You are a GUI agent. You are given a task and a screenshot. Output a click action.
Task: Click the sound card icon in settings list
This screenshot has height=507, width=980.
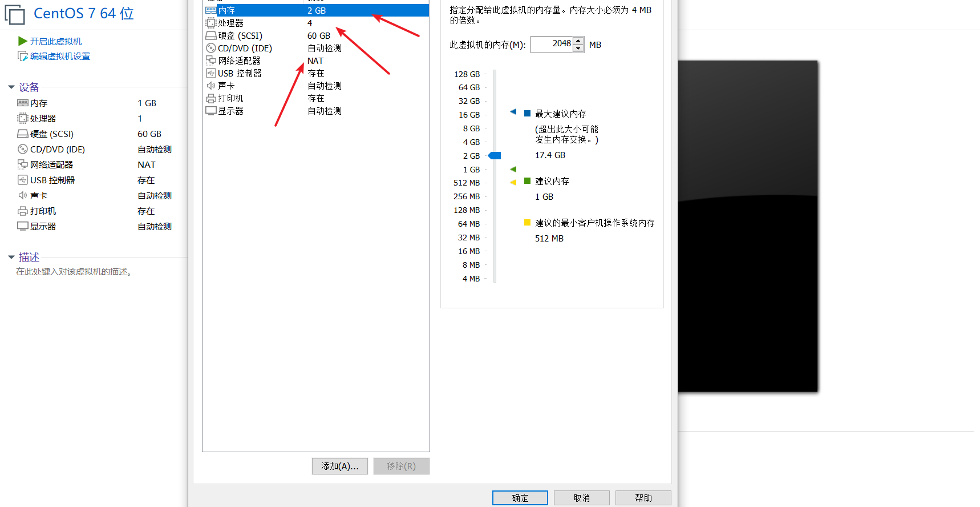coord(211,86)
